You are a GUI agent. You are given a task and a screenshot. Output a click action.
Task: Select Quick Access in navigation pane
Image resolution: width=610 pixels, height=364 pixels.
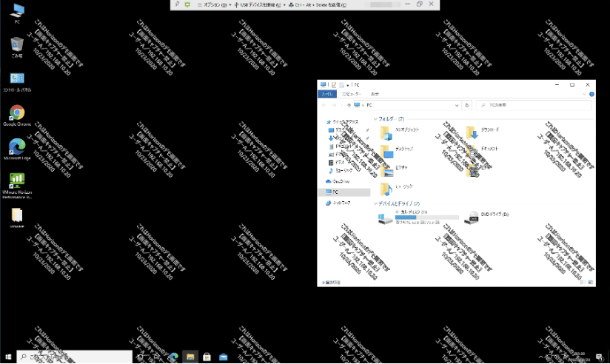342,122
